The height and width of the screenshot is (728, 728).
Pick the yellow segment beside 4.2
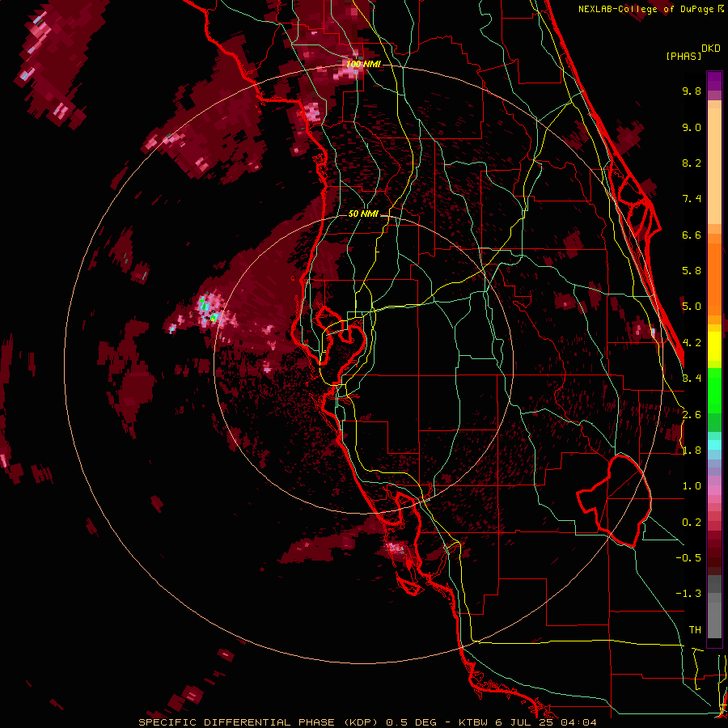point(714,346)
